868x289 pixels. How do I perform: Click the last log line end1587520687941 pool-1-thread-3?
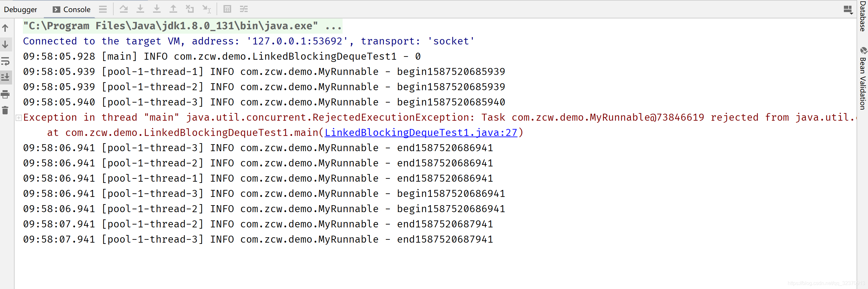(x=258, y=239)
